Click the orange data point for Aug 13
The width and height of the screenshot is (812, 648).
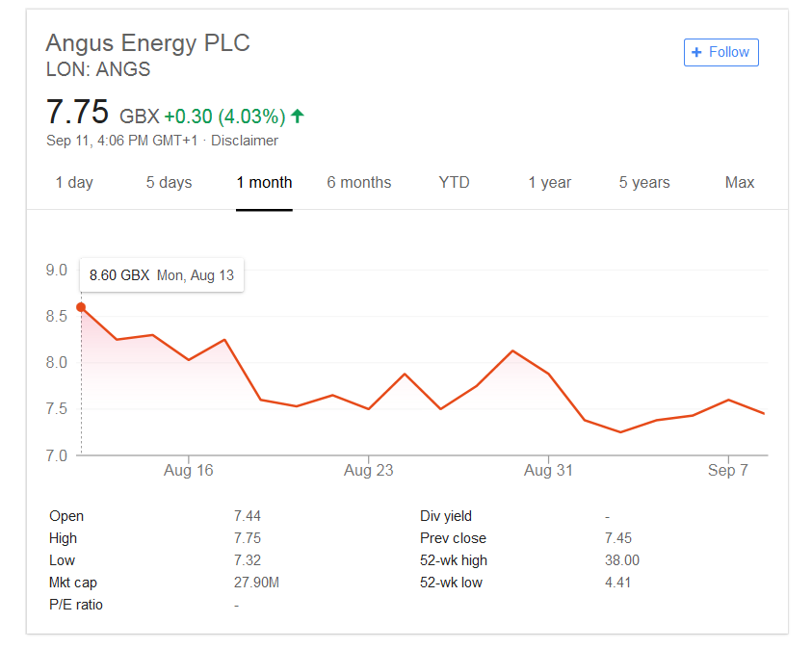[81, 307]
